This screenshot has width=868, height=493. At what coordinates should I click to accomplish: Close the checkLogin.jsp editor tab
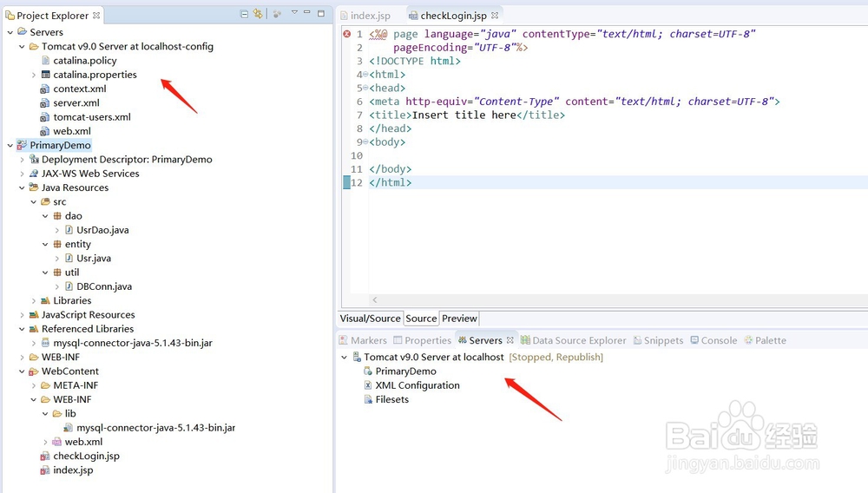tap(495, 16)
